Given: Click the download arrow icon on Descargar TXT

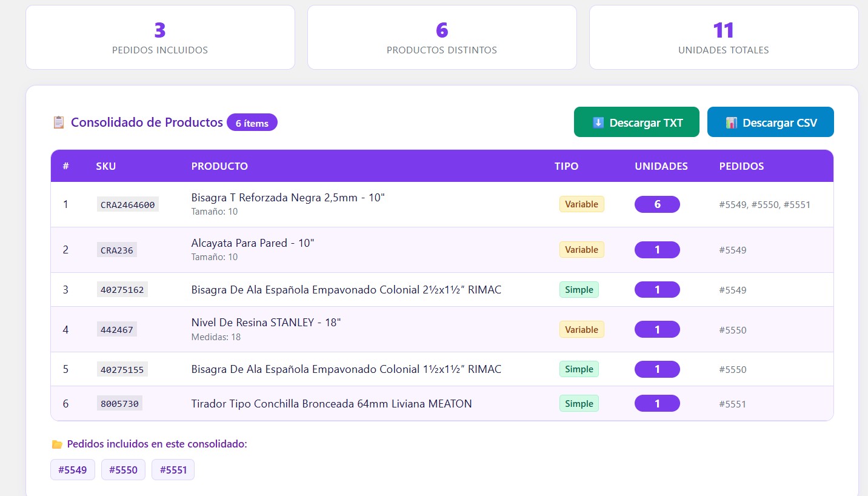Looking at the screenshot, I should (598, 122).
